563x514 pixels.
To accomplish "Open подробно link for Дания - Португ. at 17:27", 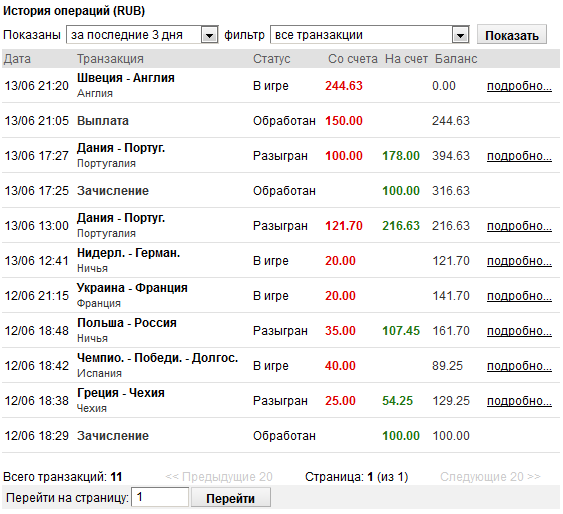I will (519, 156).
